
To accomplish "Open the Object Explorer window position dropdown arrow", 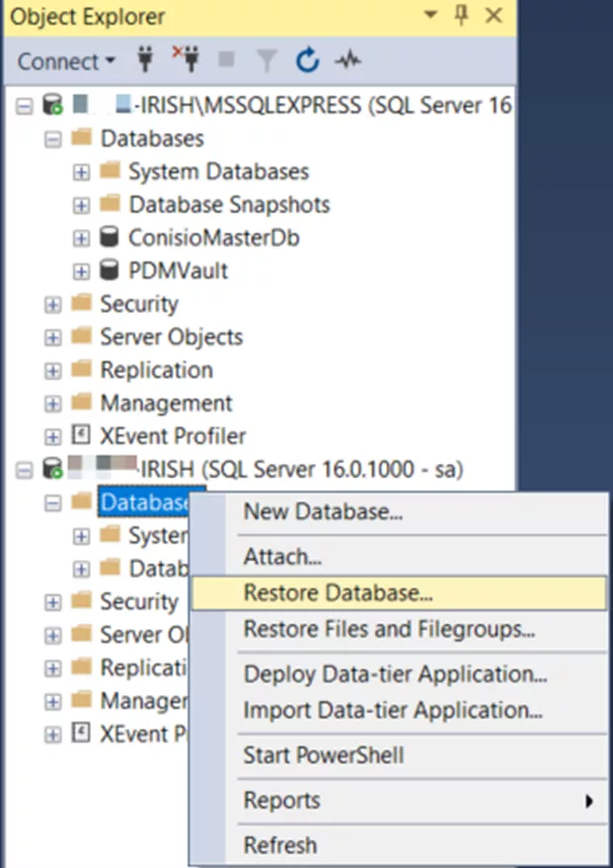I will tap(428, 17).
